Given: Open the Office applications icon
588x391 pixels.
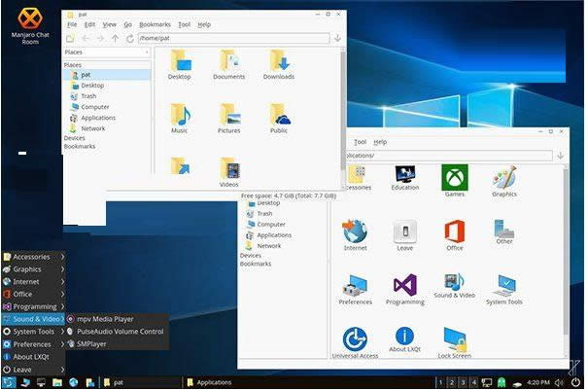Looking at the screenshot, I should 454,233.
